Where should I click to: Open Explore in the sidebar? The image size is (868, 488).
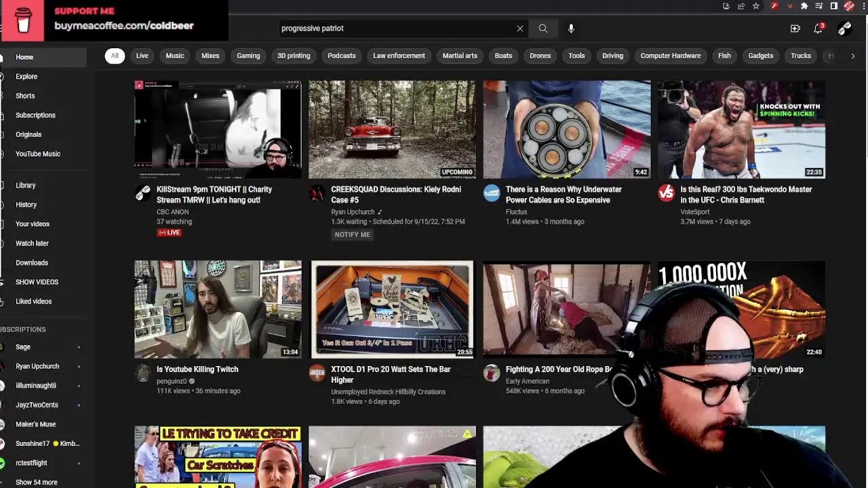[43, 77]
